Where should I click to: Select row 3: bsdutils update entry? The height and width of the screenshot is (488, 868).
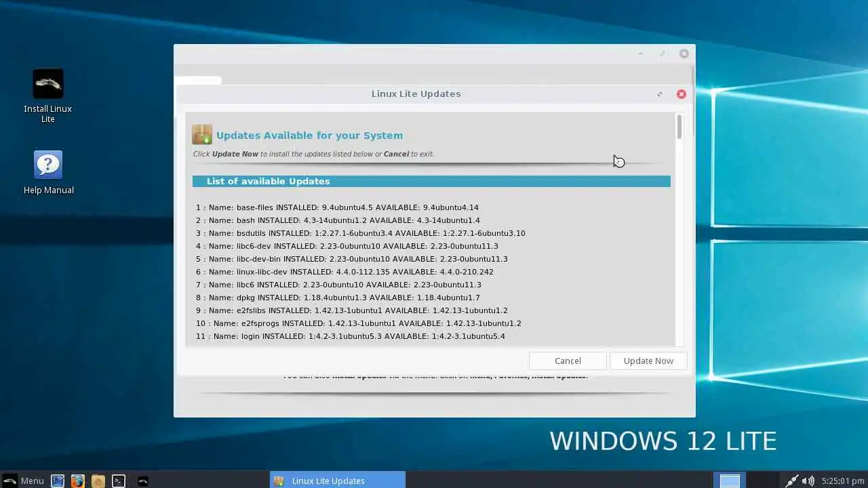(361, 233)
